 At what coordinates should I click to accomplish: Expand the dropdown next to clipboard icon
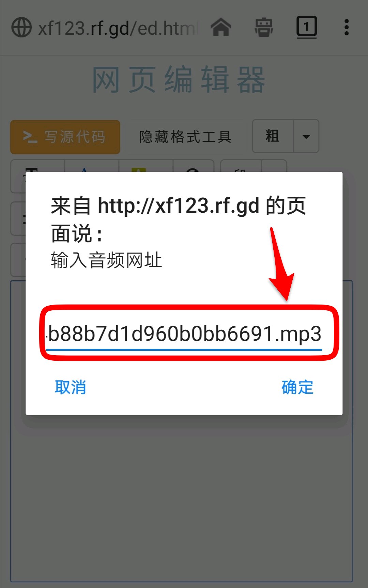pos(274,167)
